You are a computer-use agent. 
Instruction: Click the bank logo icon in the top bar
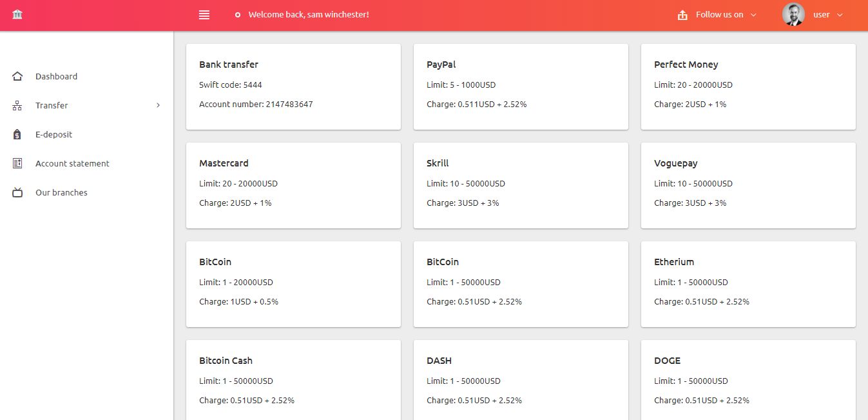click(x=17, y=14)
